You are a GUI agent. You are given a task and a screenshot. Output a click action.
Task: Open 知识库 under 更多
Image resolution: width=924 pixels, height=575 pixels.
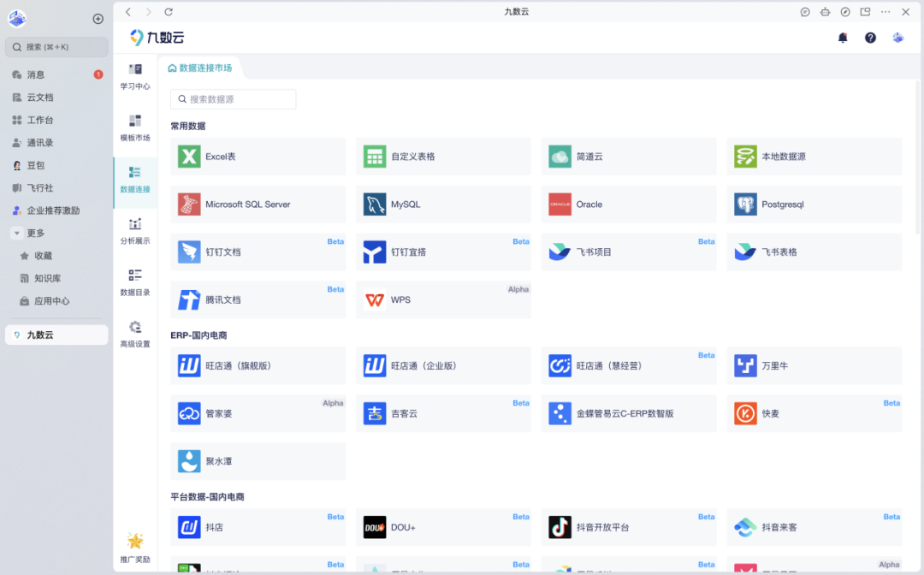coord(56,278)
